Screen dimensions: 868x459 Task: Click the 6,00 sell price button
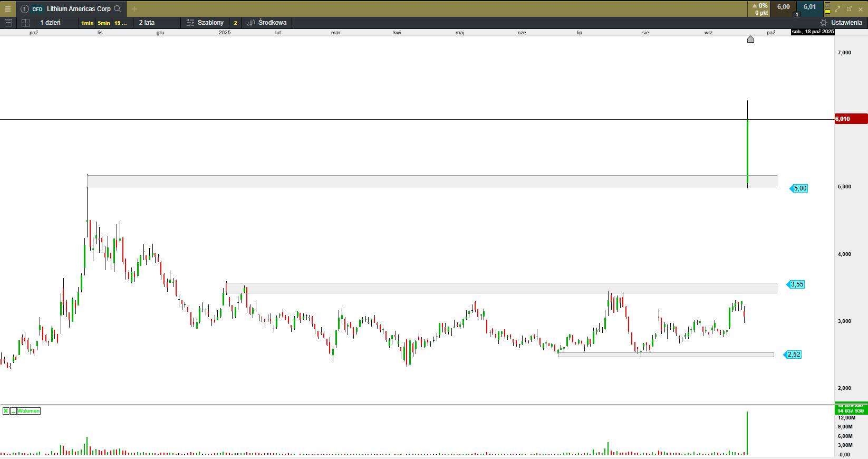click(783, 7)
